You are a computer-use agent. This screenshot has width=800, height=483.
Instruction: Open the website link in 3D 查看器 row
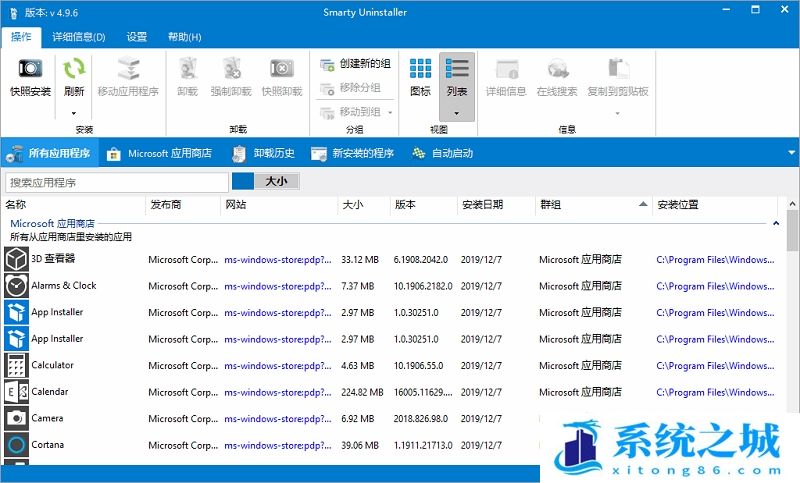click(278, 260)
